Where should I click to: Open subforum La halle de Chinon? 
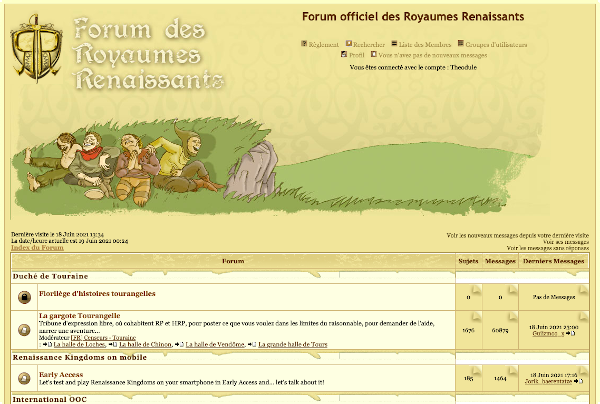point(145,344)
